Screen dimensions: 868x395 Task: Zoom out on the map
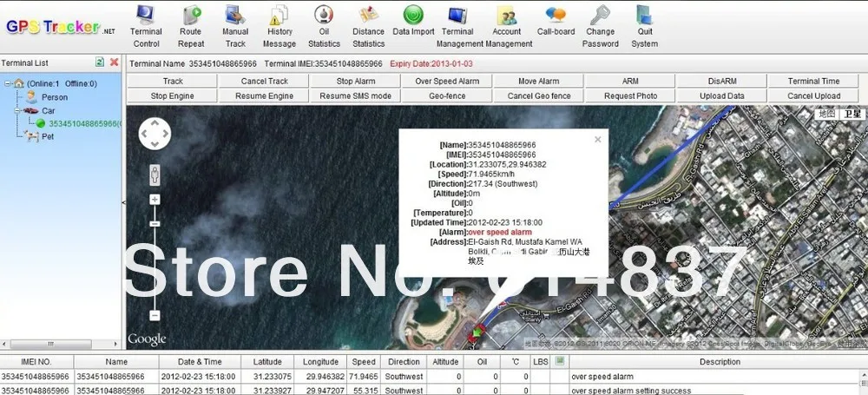(x=155, y=316)
